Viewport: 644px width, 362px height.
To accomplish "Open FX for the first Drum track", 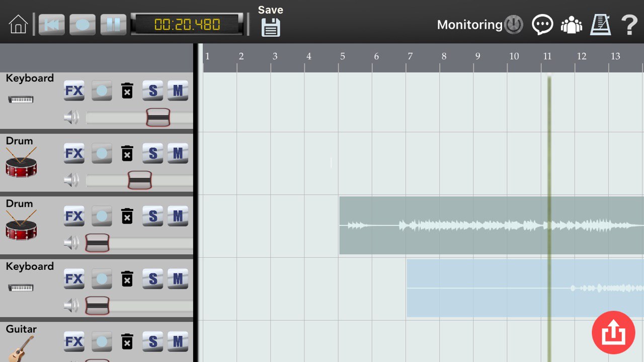I will click(x=74, y=153).
